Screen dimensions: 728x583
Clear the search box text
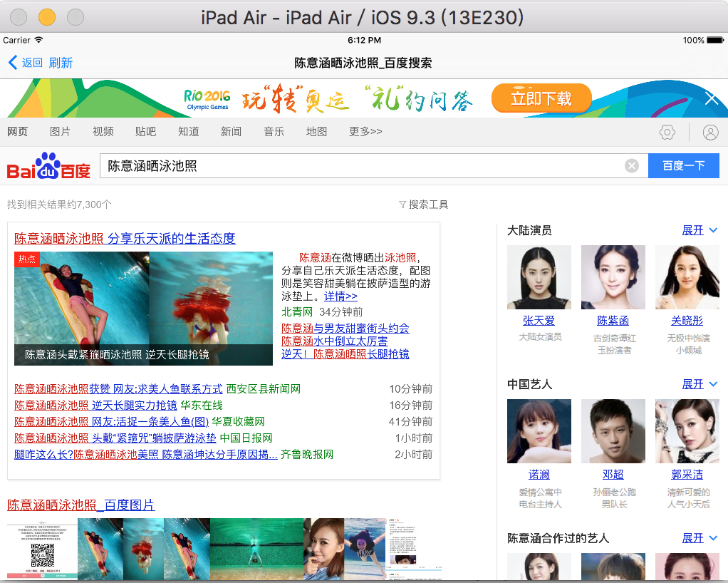click(x=631, y=166)
